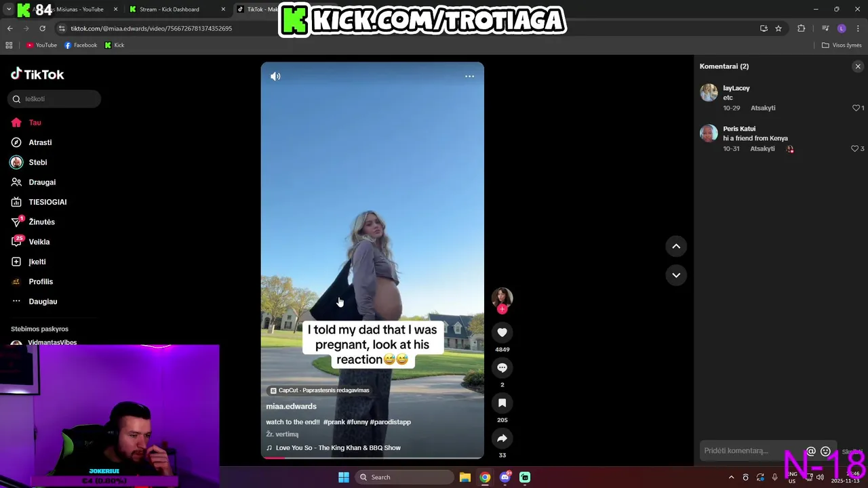The width and height of the screenshot is (868, 488).
Task: Insert a mention with the @ icon
Action: coord(810,451)
